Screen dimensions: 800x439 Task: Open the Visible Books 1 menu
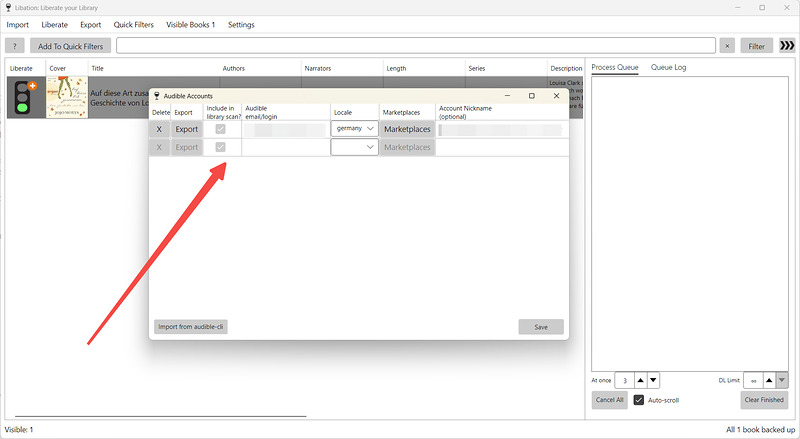point(190,25)
